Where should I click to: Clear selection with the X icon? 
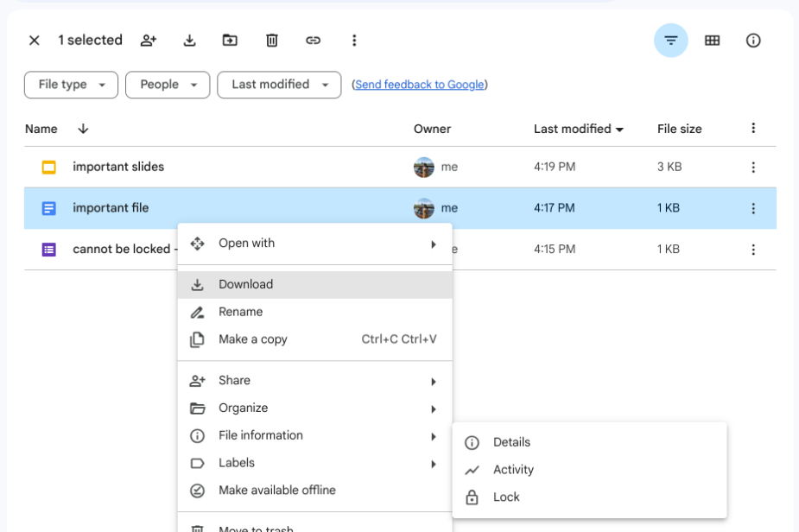click(35, 41)
